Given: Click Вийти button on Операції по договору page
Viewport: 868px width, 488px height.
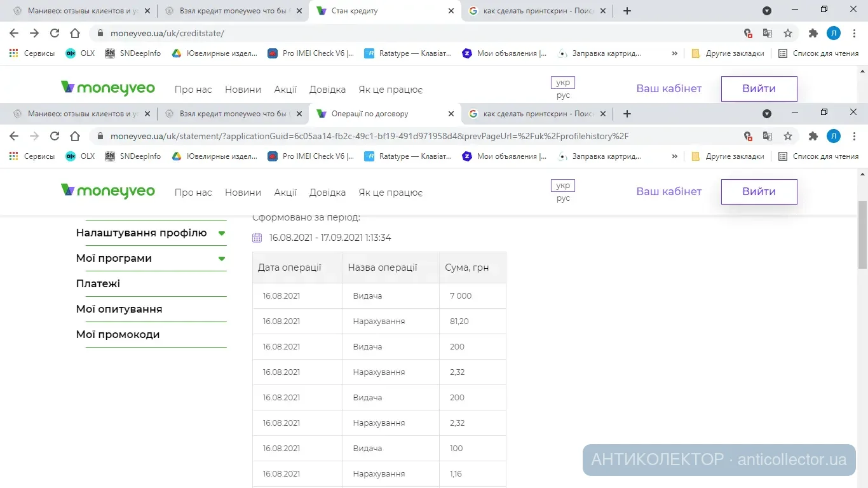Looking at the screenshot, I should tap(759, 191).
